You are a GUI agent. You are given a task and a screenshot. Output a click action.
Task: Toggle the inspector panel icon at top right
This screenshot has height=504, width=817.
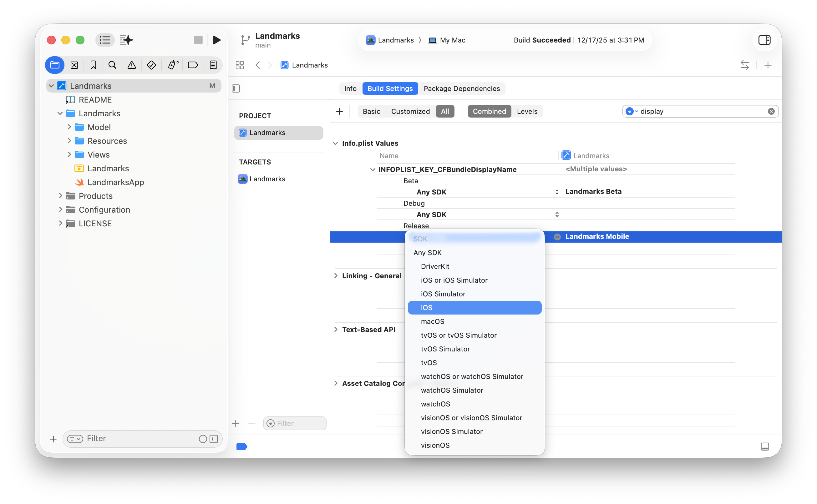[764, 40]
